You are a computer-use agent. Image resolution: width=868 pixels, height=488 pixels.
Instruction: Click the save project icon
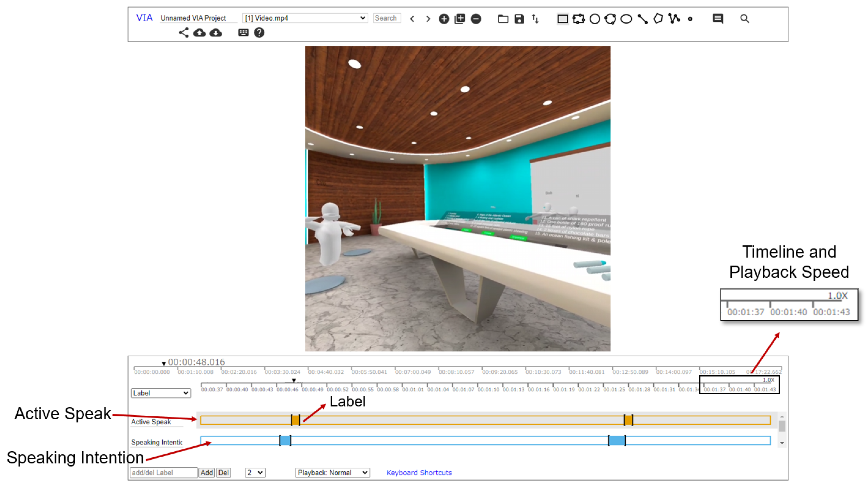click(519, 19)
